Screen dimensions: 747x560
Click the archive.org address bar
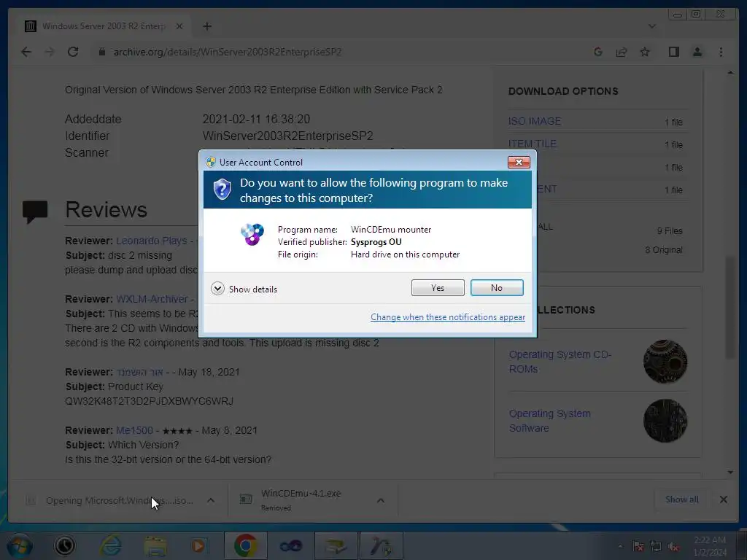(228, 52)
